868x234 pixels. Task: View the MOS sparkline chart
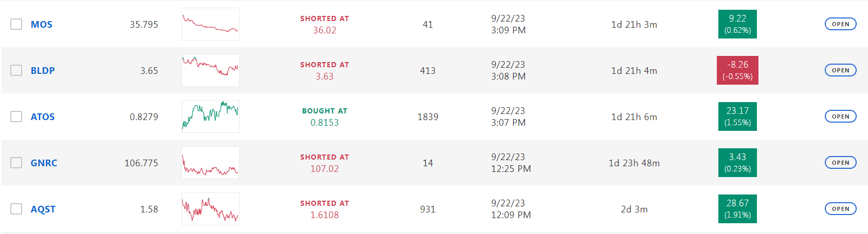210,24
